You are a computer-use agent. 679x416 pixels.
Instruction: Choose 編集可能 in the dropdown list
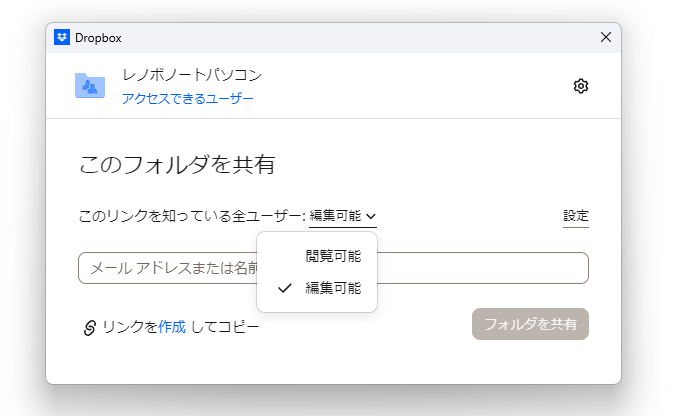point(333,288)
